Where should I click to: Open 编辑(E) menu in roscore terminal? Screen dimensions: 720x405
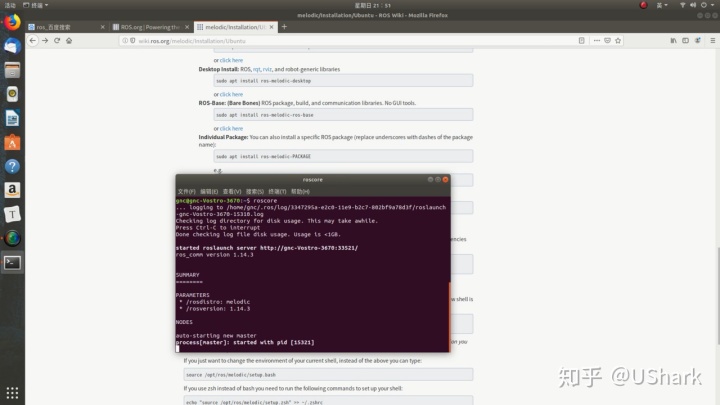pos(209,191)
